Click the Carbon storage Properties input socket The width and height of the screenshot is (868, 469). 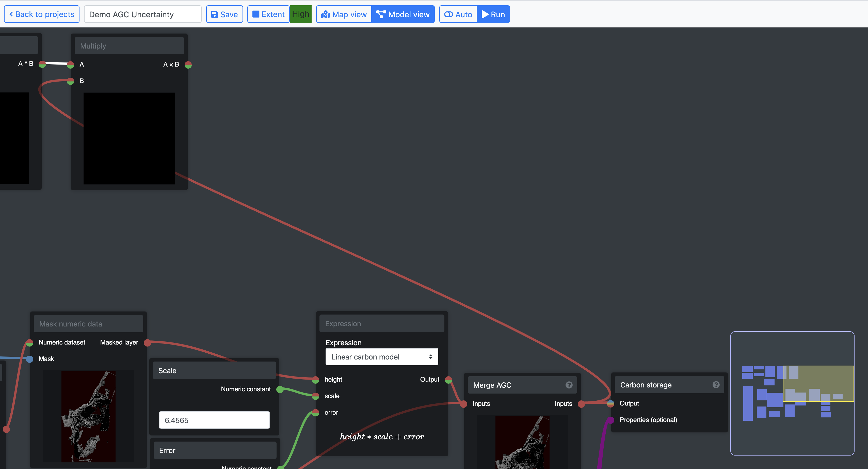[x=610, y=420]
